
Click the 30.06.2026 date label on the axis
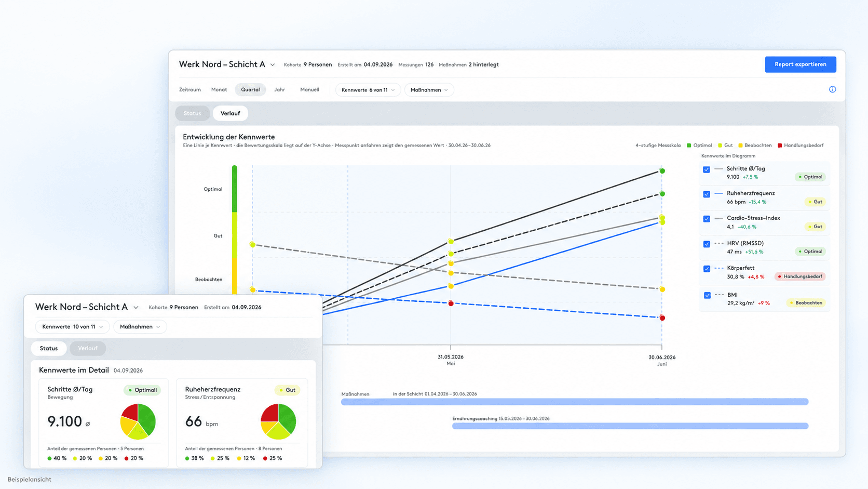click(662, 357)
